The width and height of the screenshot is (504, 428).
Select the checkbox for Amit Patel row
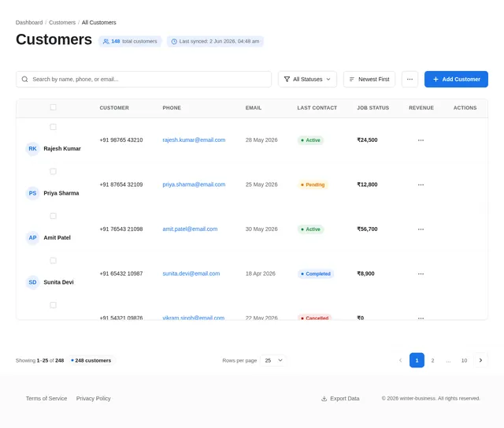point(53,216)
